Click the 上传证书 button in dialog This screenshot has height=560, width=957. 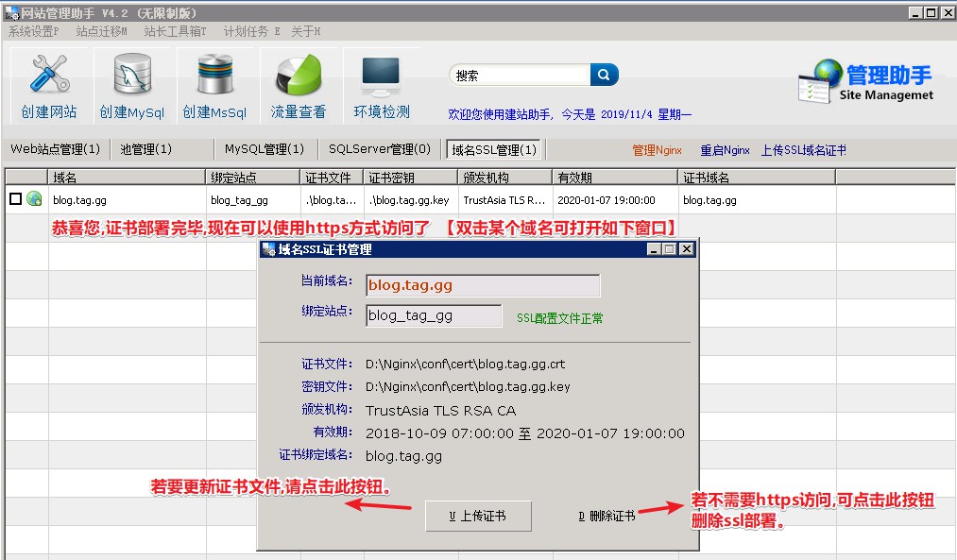click(477, 517)
